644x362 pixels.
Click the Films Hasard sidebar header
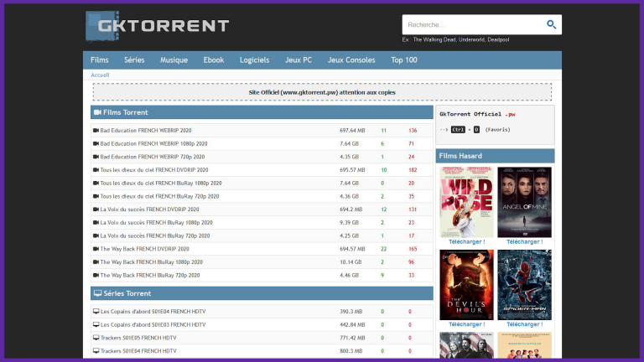click(495, 156)
